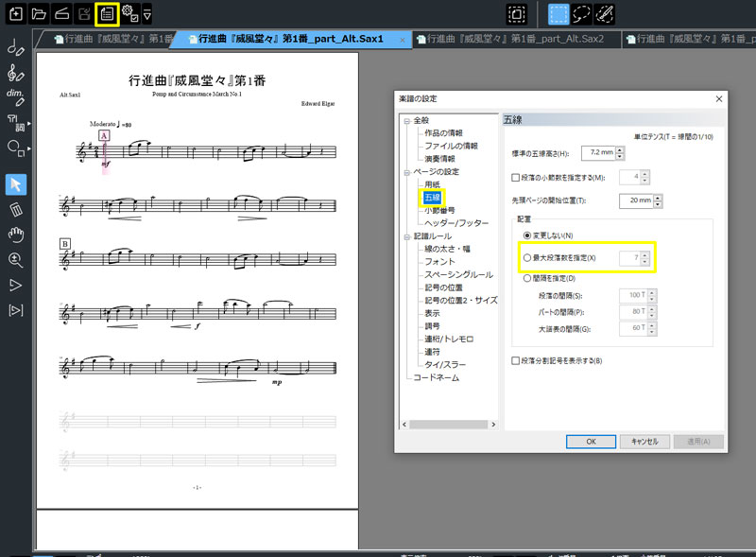Close the 楽譜の設定 dialog
This screenshot has height=557, width=756.
[x=718, y=99]
